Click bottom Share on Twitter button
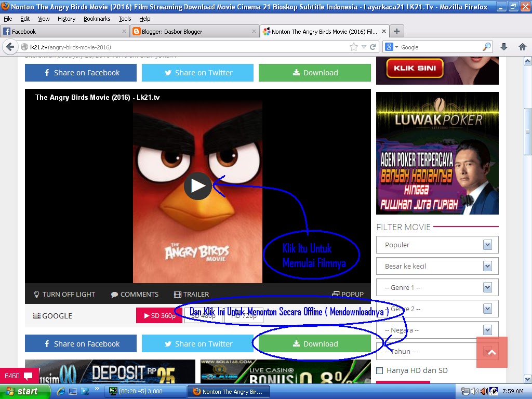Image resolution: width=532 pixels, height=399 pixels. [197, 344]
